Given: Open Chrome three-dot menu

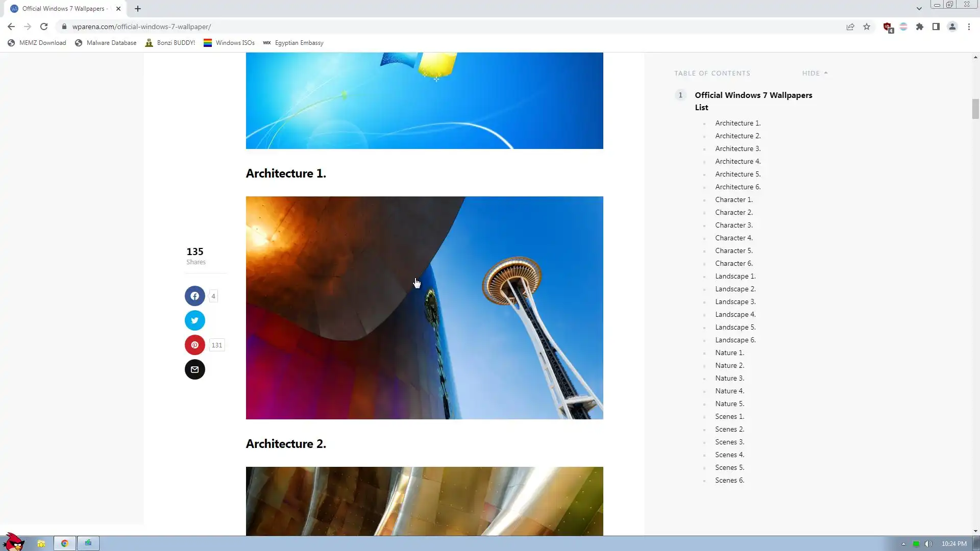Looking at the screenshot, I should (x=969, y=27).
